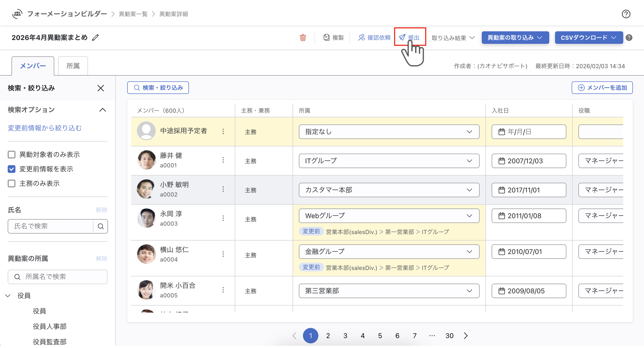
Task: Click the 確認依頼 person icon
Action: pos(361,38)
